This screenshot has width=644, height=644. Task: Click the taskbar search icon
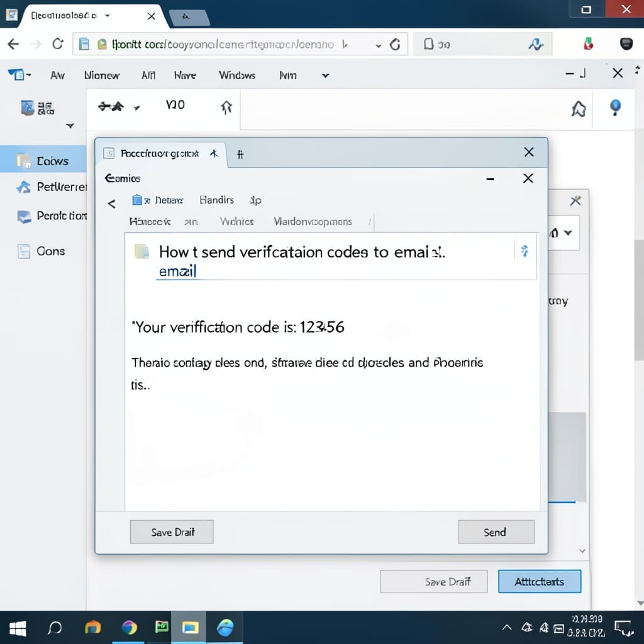pos(55,628)
